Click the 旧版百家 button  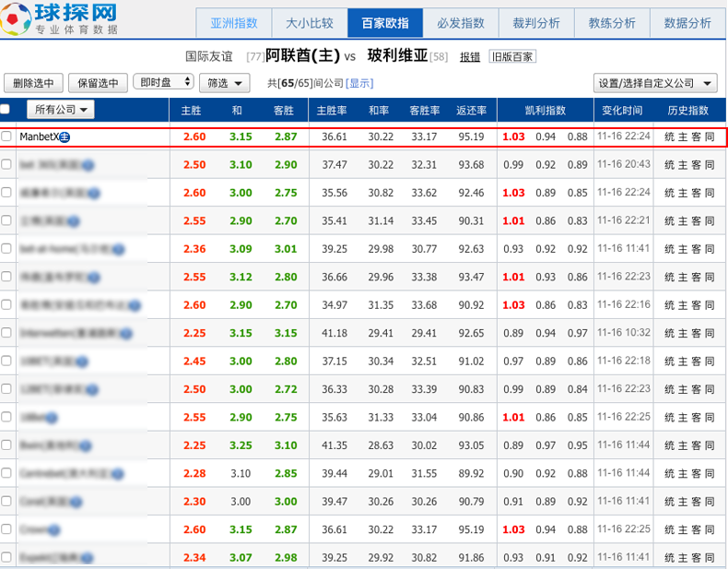click(x=511, y=57)
